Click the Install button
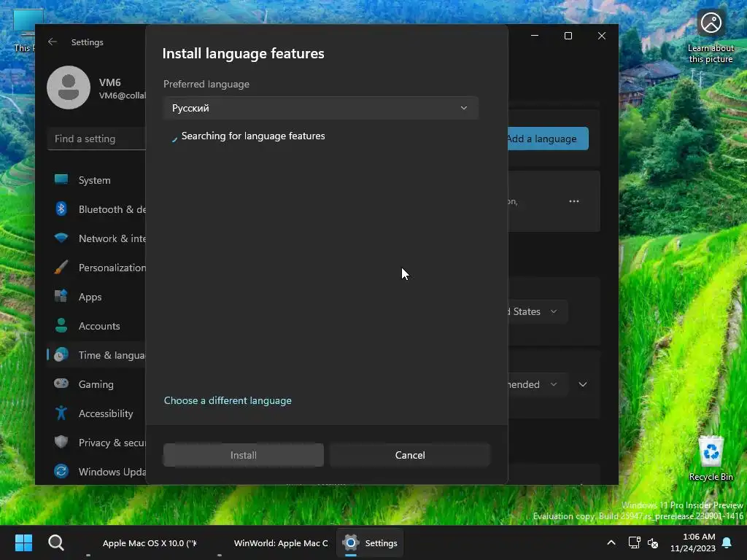The width and height of the screenshot is (747, 560). point(244,455)
